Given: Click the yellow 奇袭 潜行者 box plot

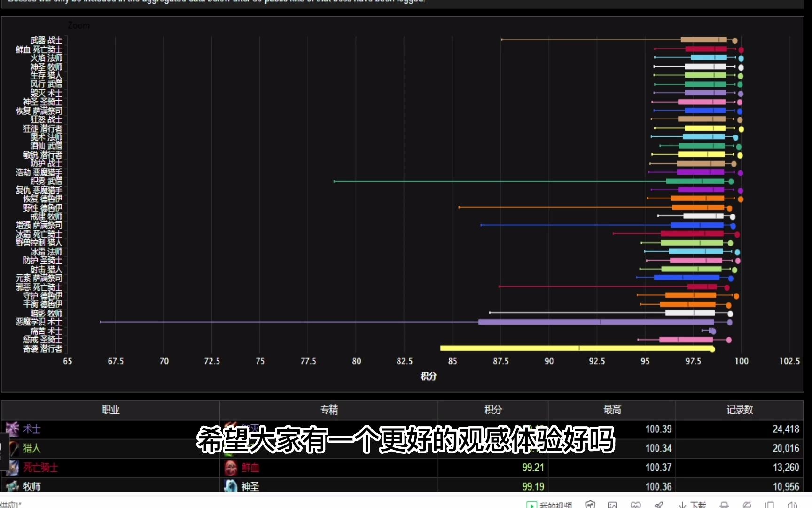Looking at the screenshot, I should pyautogui.click(x=578, y=348).
